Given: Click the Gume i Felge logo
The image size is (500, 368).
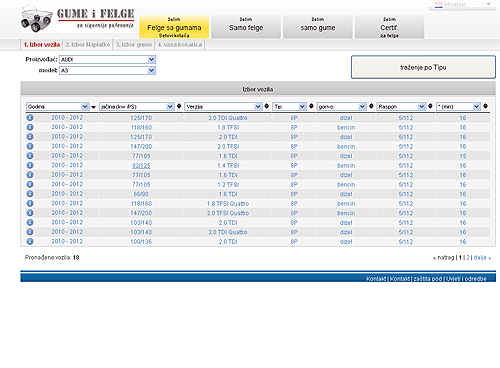Looking at the screenshot, I should [x=78, y=19].
